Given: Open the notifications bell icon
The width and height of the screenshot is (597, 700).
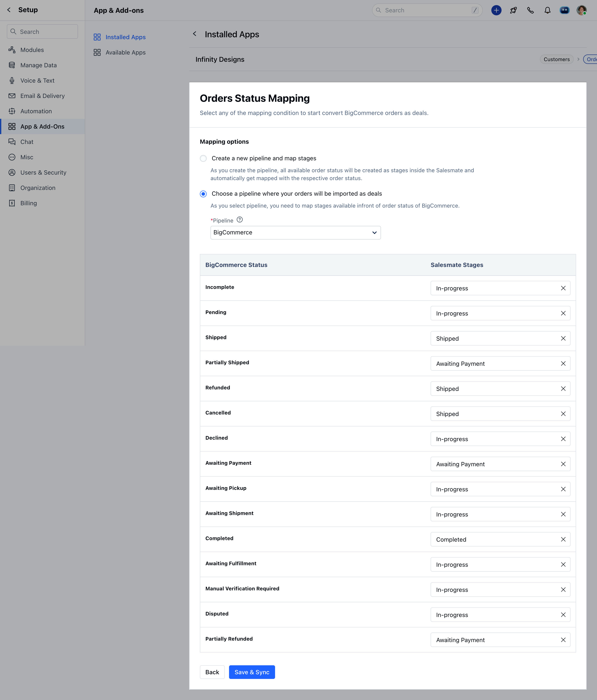Looking at the screenshot, I should point(547,10).
